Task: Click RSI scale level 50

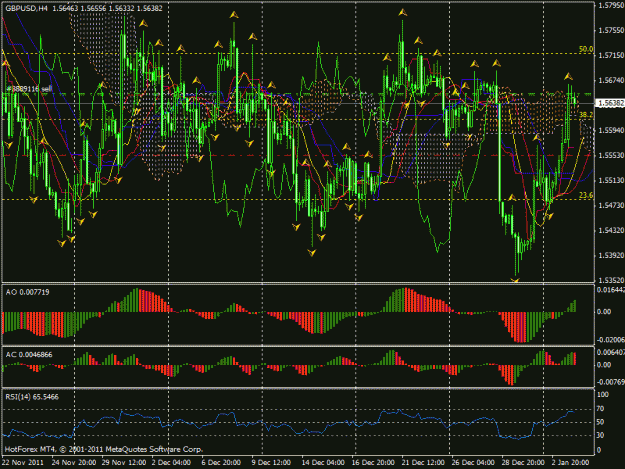Action: coord(601,422)
